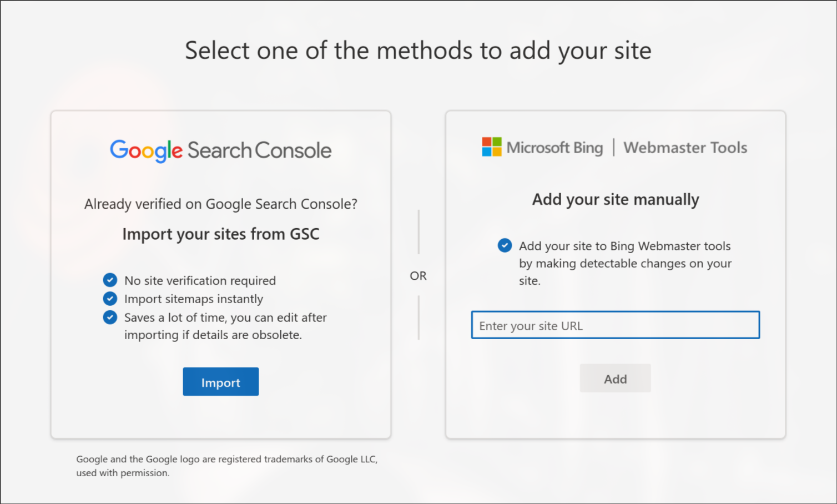Screen dimensions: 837x504
Task: Click the checkmark beside 'Saves a lot of time'
Action: click(x=110, y=317)
